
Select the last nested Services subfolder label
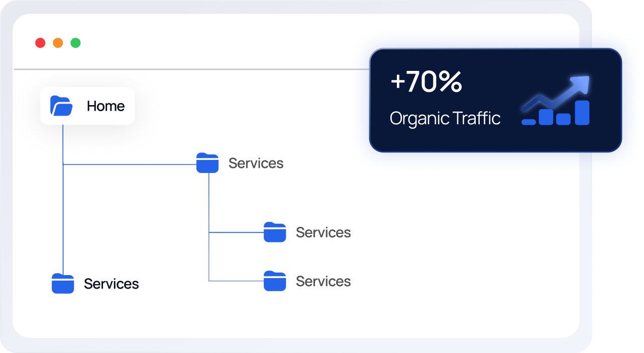pyautogui.click(x=323, y=281)
